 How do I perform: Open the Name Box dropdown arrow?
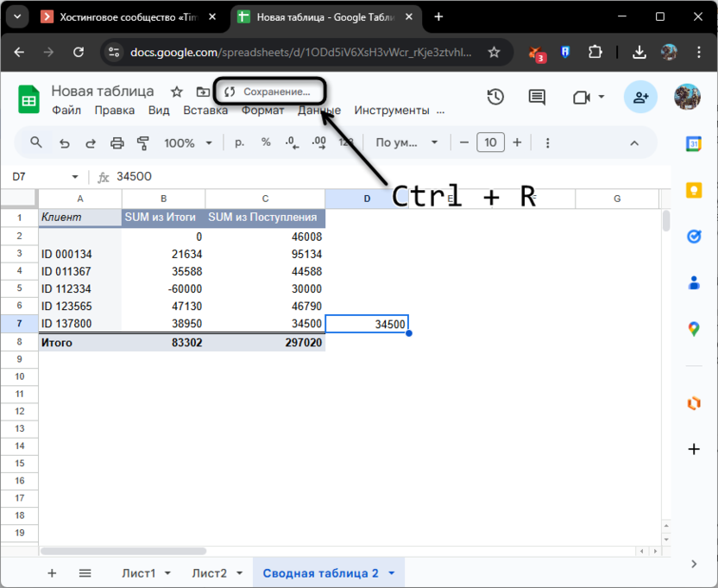[74, 177]
